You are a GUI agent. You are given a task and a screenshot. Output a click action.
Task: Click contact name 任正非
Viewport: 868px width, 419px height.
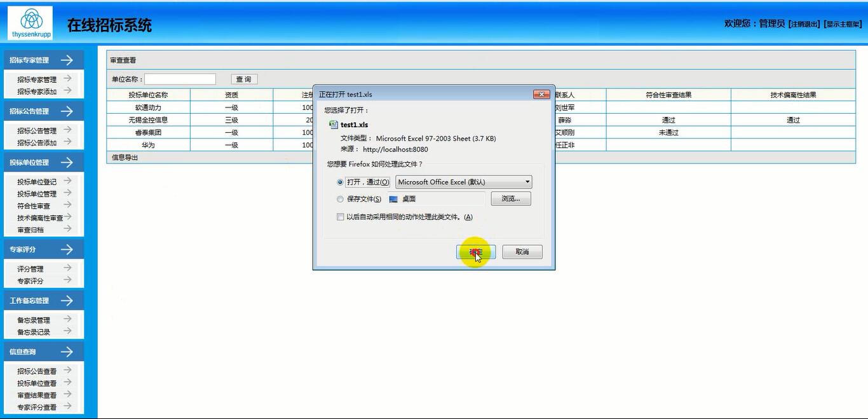(x=565, y=145)
